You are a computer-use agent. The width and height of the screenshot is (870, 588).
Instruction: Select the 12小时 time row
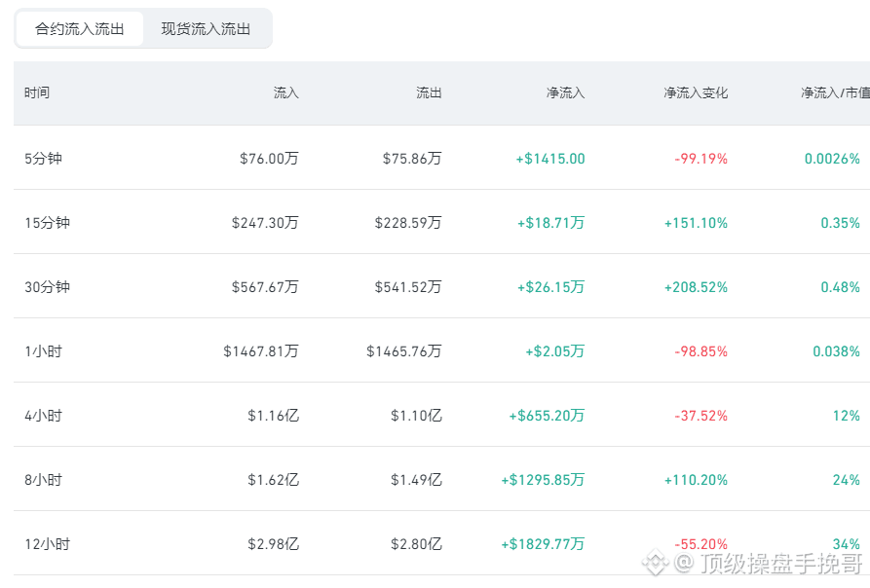pos(441,543)
